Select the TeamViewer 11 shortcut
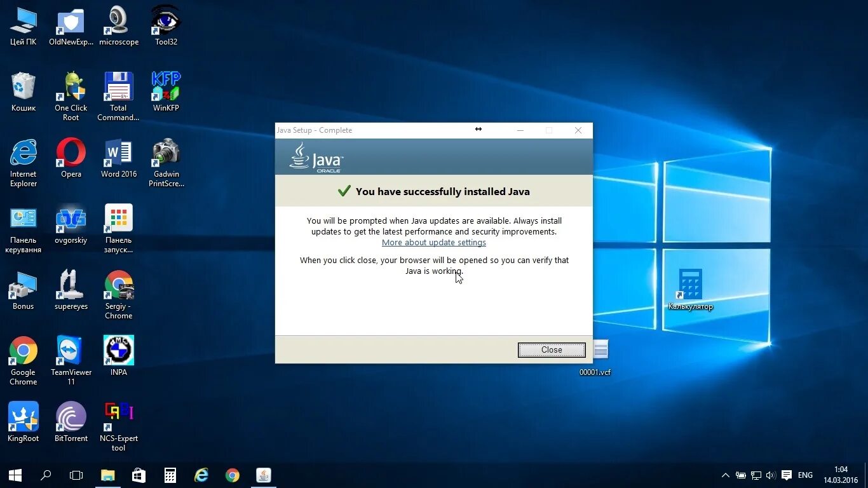 coord(71,361)
